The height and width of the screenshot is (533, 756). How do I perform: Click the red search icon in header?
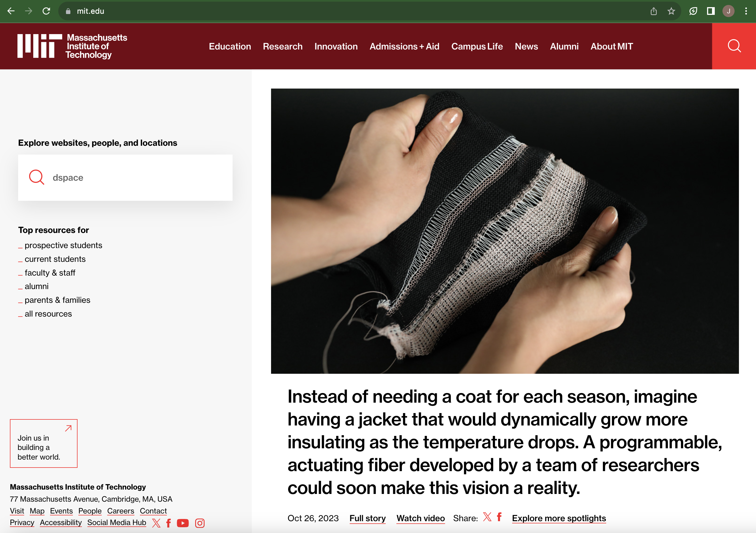tap(734, 46)
